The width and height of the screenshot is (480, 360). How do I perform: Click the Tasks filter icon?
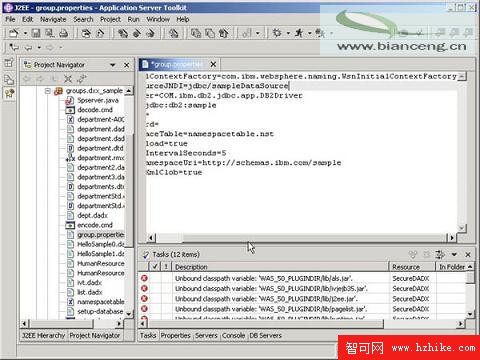tap(440, 255)
